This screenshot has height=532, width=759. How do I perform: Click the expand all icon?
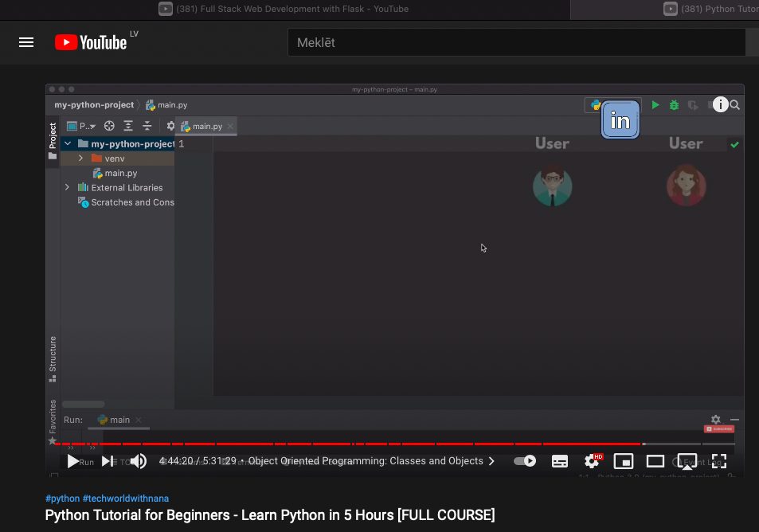tap(128, 127)
